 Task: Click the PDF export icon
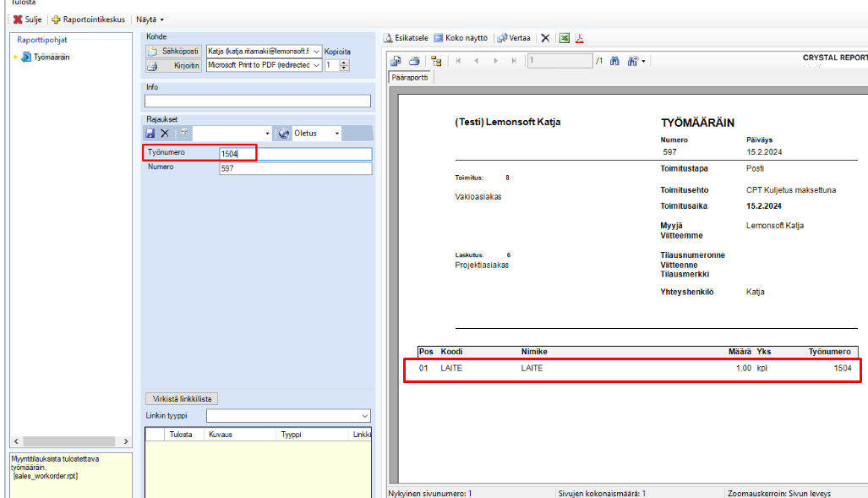[581, 38]
